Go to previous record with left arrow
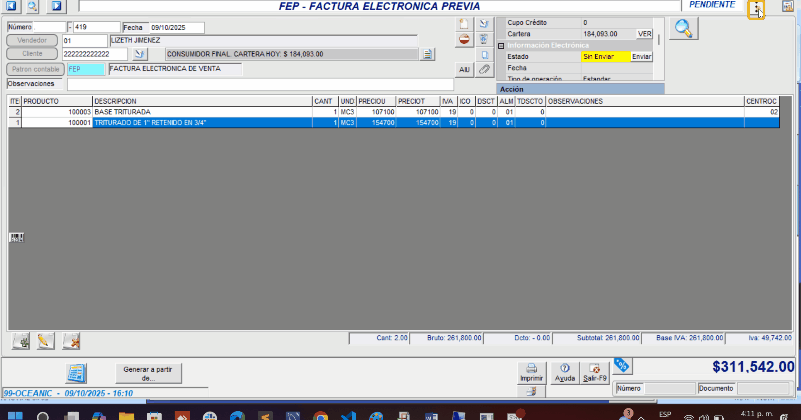The image size is (801, 420). 12,6
